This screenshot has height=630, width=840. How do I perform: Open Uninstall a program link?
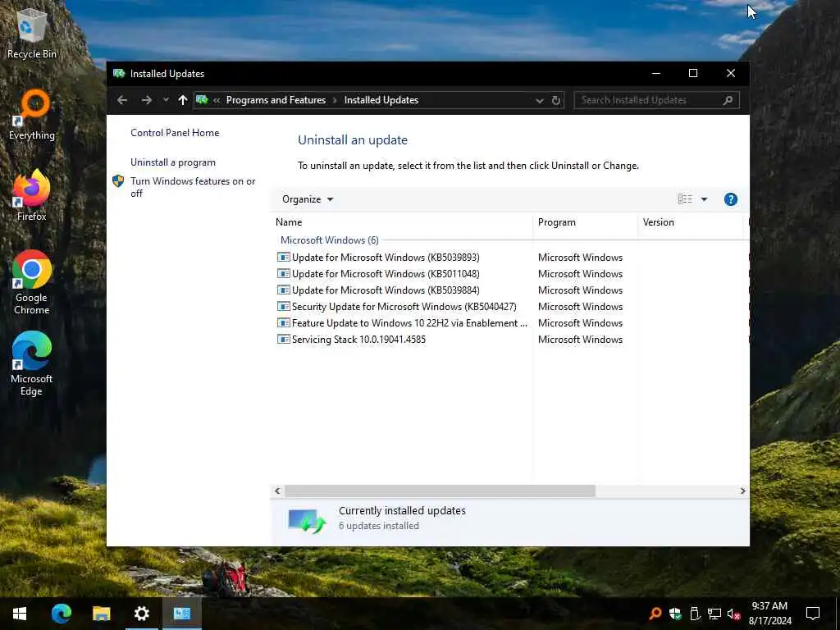point(173,162)
